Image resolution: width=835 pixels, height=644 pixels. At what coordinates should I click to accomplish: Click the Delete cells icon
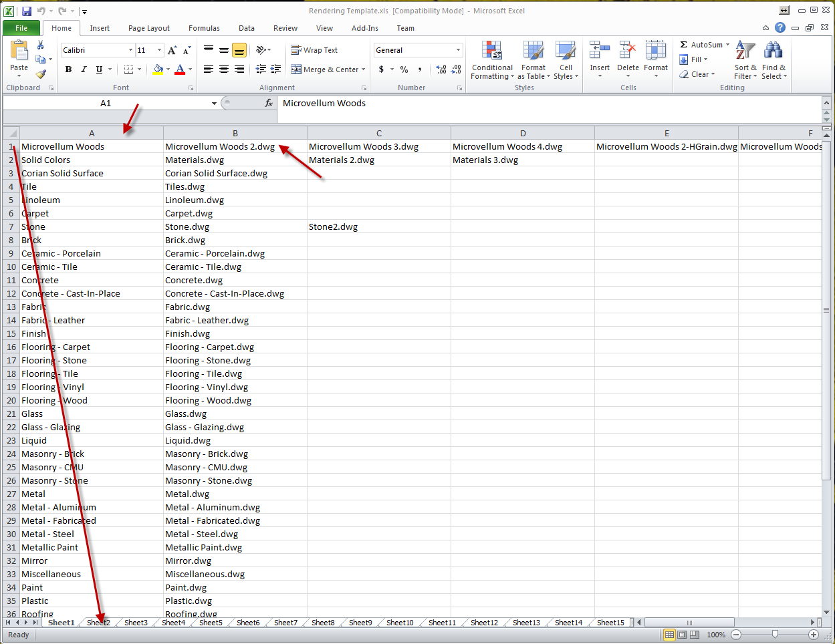[628, 51]
